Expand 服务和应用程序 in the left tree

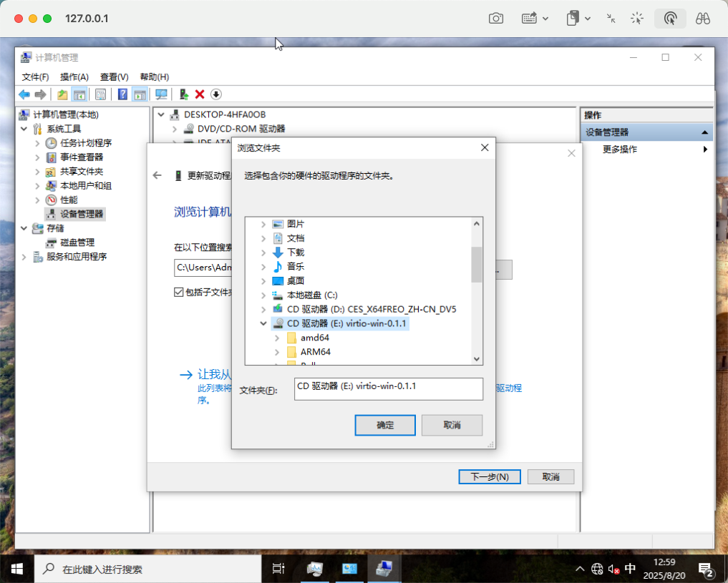click(26, 257)
